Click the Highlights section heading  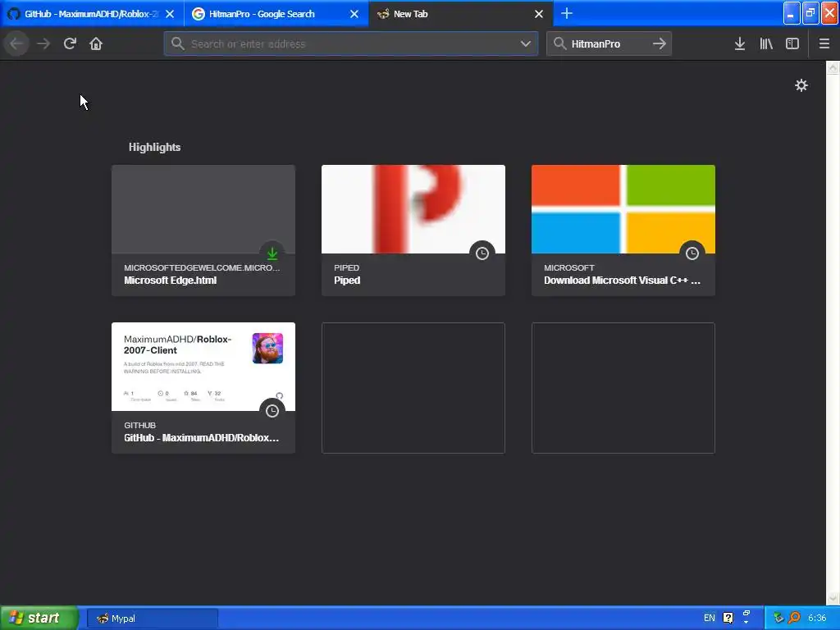[x=154, y=148]
